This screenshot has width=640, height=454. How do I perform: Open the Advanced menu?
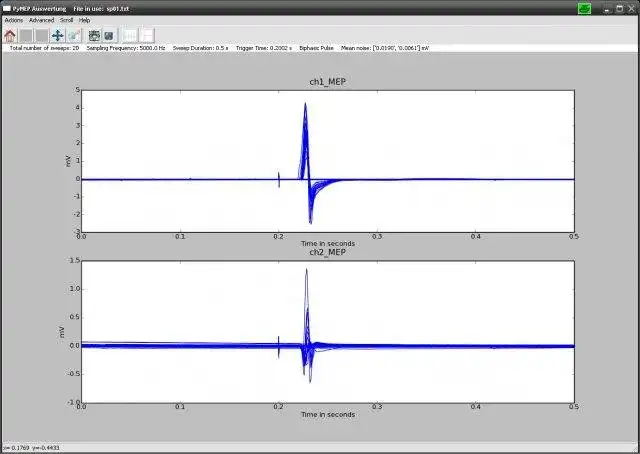pyautogui.click(x=42, y=20)
